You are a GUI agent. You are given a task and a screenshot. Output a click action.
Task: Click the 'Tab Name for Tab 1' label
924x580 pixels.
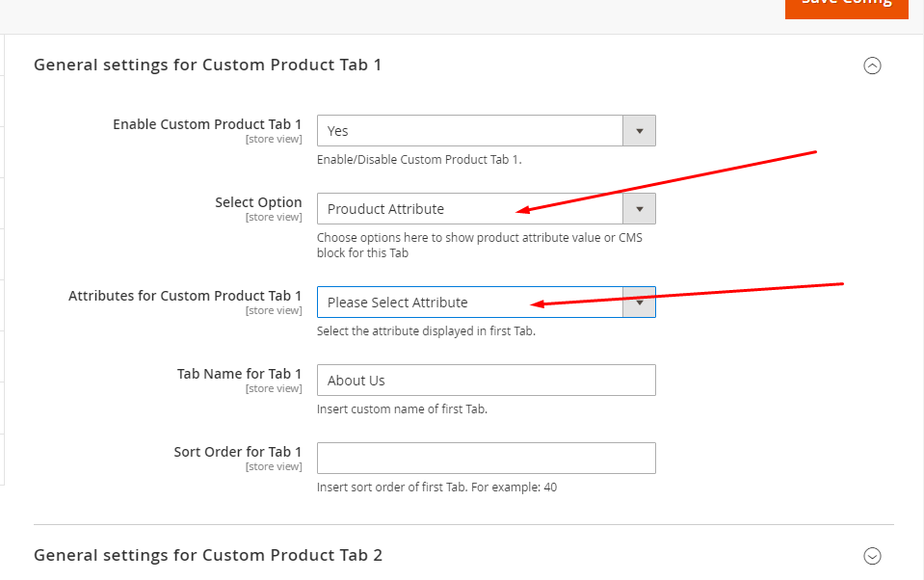coord(239,374)
